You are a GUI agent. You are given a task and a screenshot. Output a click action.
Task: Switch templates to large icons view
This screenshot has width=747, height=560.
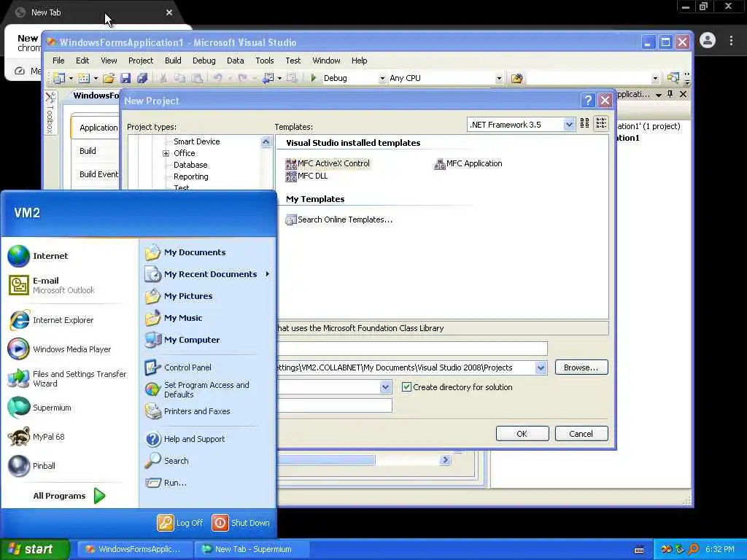(584, 124)
